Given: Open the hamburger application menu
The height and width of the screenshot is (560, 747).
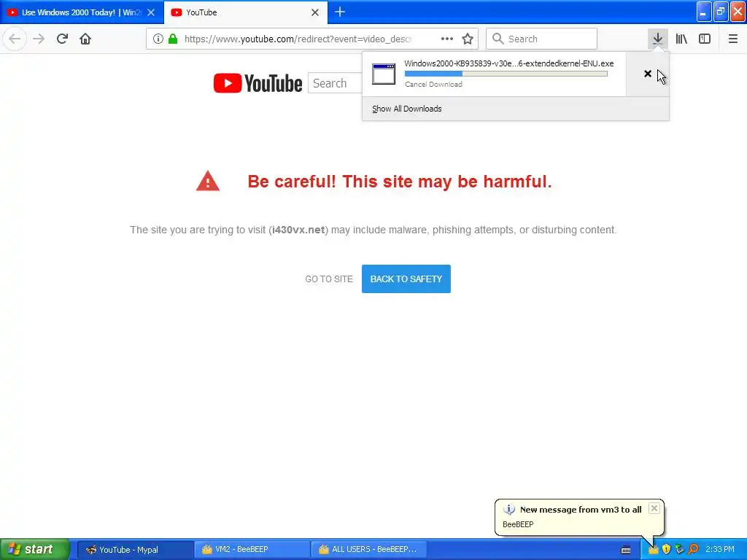Looking at the screenshot, I should coord(732,39).
